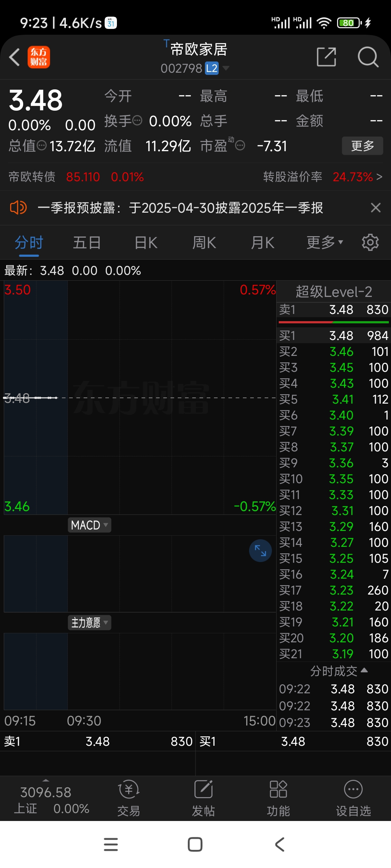The image size is (391, 868).
Task: Tap the bottom 买1 3.48 830 bar
Action: [x=294, y=741]
